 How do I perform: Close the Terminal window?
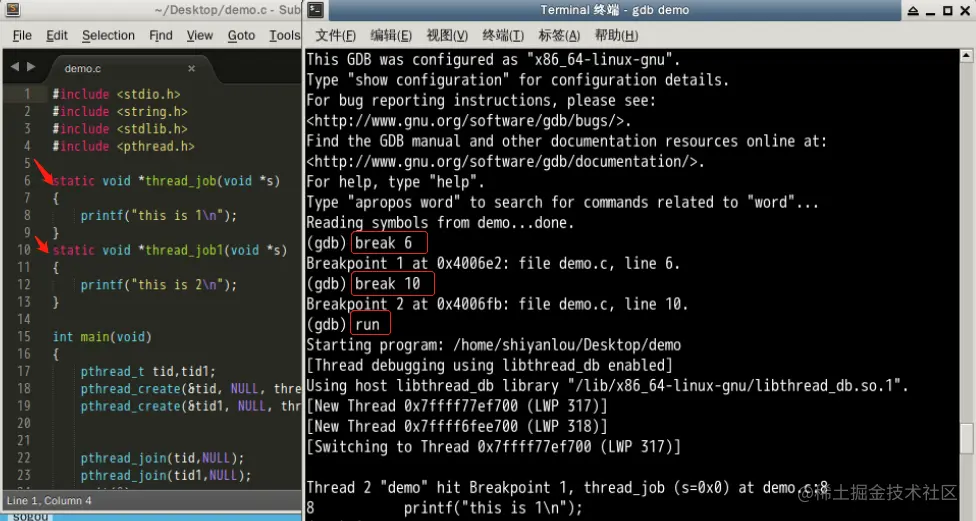click(x=965, y=11)
